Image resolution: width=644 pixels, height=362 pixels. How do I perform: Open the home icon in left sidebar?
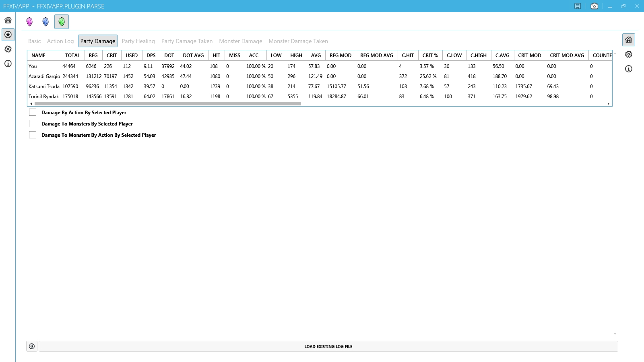(8, 20)
